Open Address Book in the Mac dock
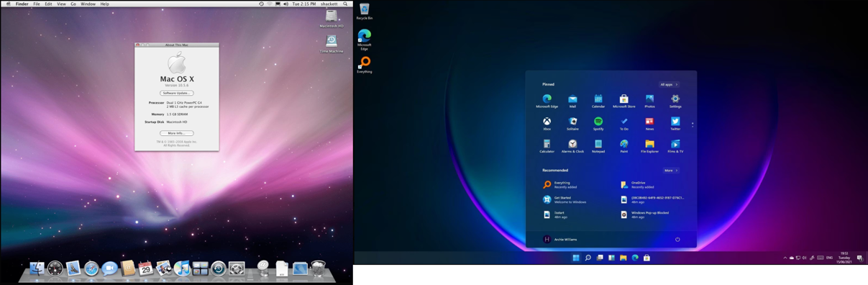The image size is (868, 285). coord(128,268)
